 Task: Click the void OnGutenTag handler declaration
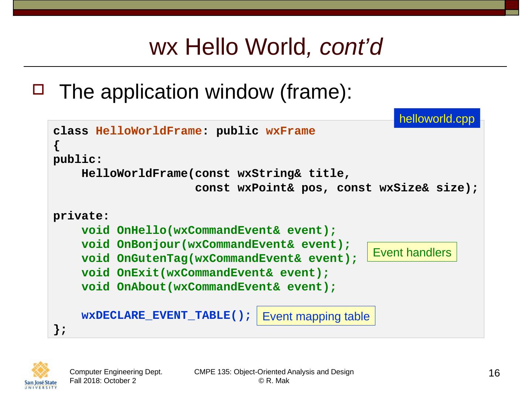[x=219, y=259]
